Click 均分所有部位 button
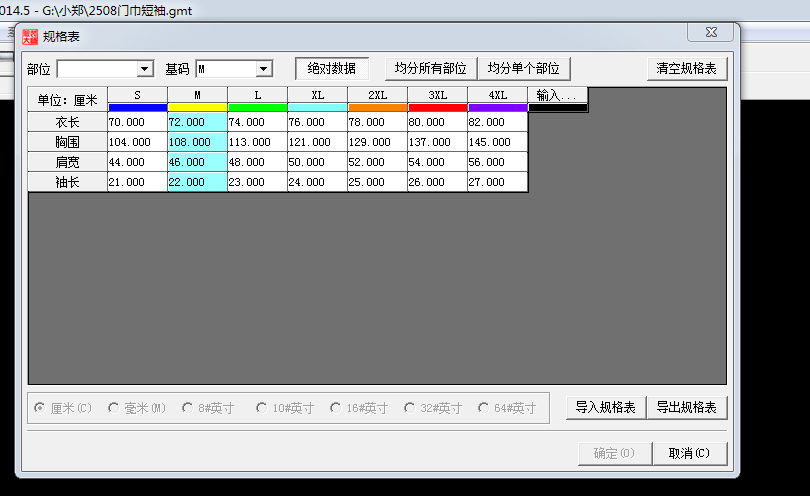 coord(430,69)
